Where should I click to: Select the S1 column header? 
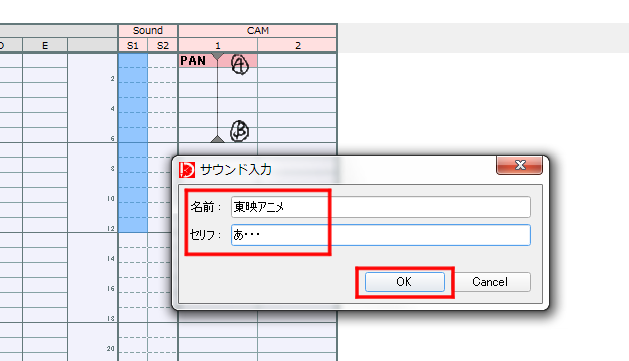tap(133, 45)
